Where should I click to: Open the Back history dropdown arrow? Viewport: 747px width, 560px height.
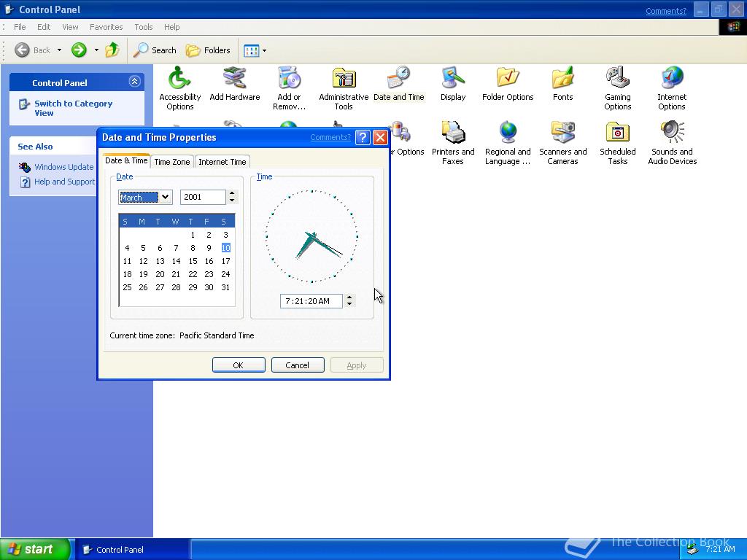[x=59, y=50]
